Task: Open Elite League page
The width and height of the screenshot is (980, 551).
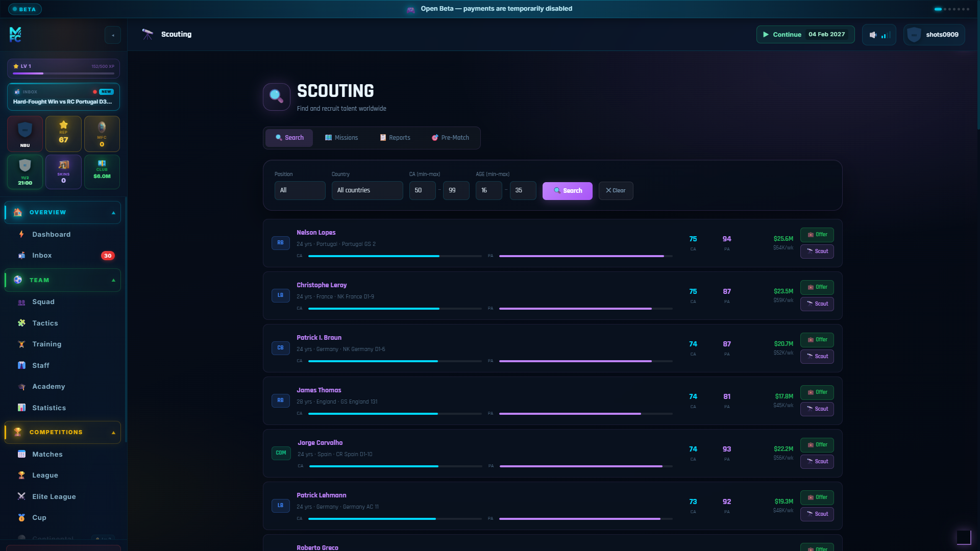Action: 62,497
